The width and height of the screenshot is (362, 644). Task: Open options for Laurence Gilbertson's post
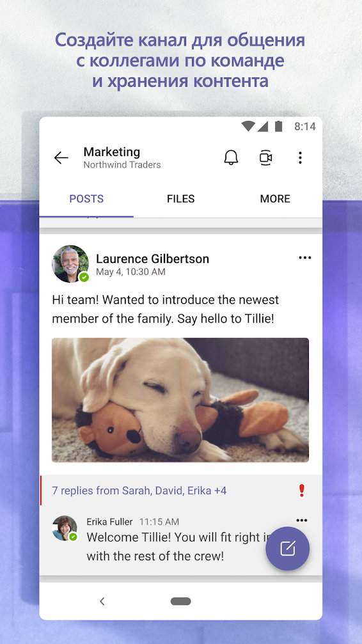coord(305,258)
